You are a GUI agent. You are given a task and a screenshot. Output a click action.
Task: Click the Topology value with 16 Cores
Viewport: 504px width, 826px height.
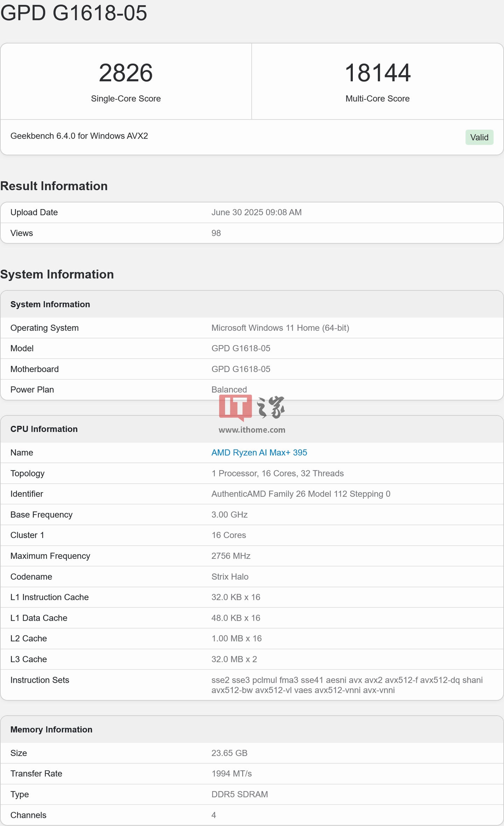click(277, 473)
